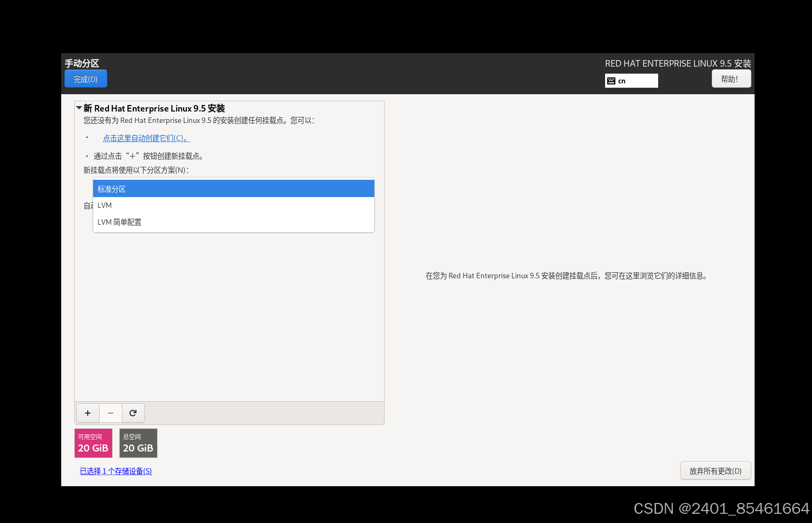The width and height of the screenshot is (812, 523).
Task: Click the plus icon to add mount point
Action: point(88,413)
